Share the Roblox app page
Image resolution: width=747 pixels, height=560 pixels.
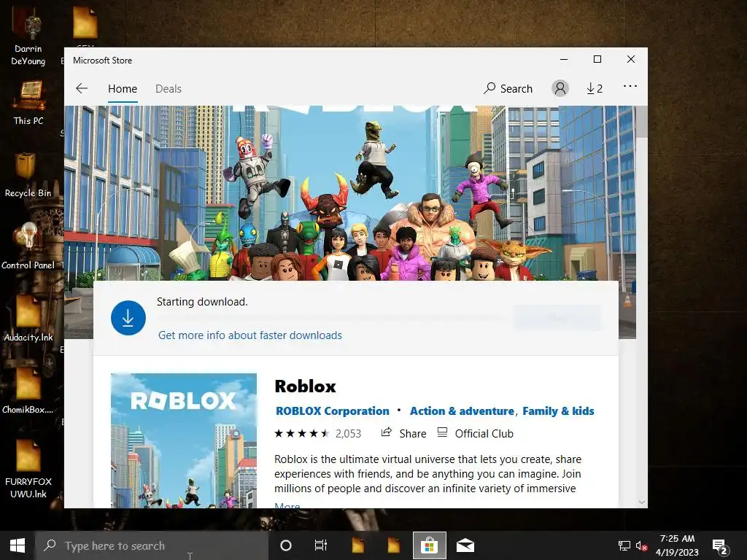[403, 433]
